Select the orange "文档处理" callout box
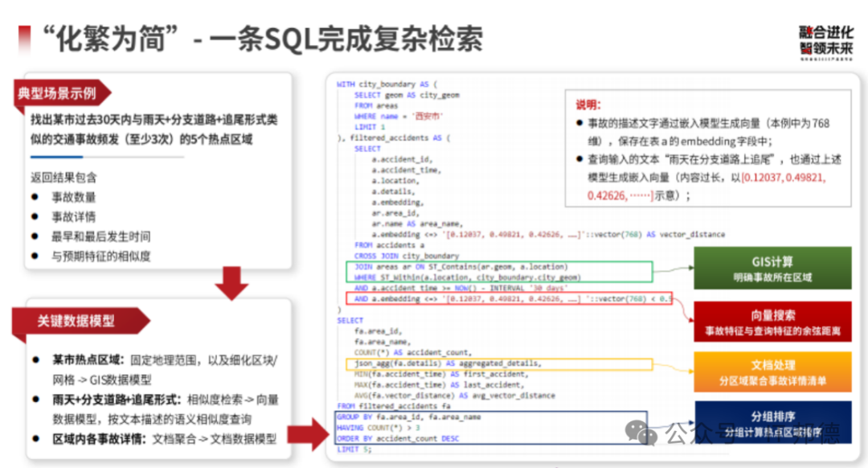868x468 pixels. point(773,372)
